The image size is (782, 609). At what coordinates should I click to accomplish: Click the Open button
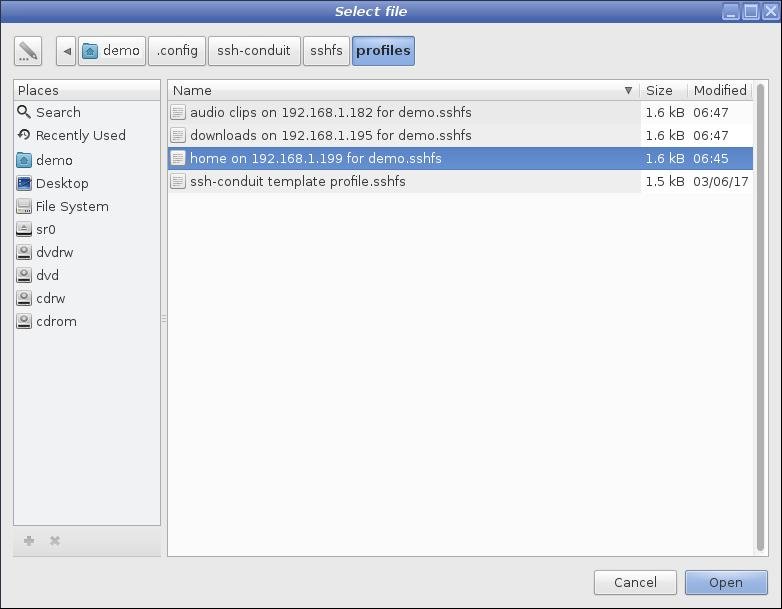[x=726, y=583]
